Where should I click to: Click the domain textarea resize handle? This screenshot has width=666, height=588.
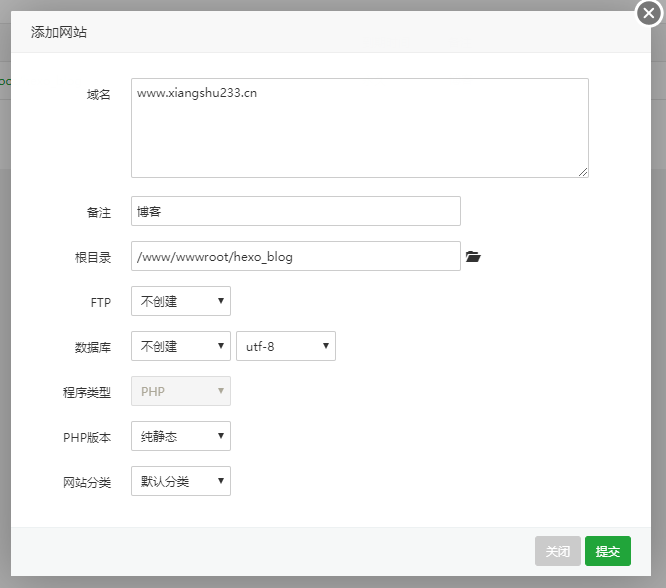583,172
